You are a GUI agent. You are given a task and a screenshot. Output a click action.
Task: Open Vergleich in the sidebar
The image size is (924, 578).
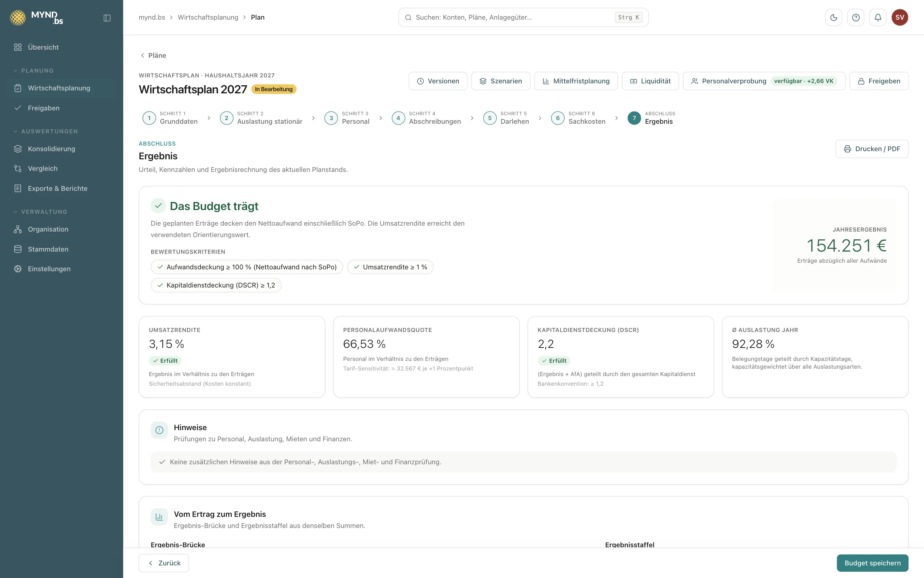(x=61, y=169)
